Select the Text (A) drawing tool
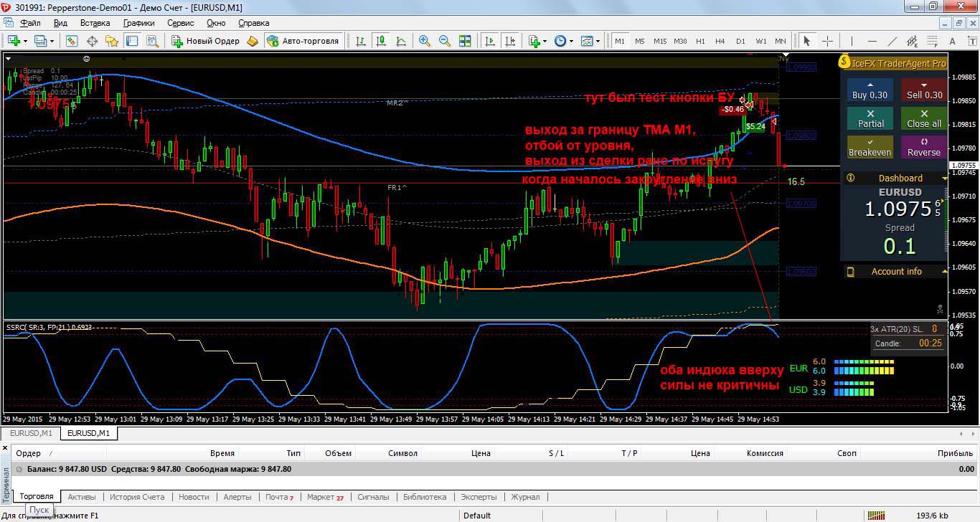Image resolution: width=980 pixels, height=522 pixels. click(952, 41)
